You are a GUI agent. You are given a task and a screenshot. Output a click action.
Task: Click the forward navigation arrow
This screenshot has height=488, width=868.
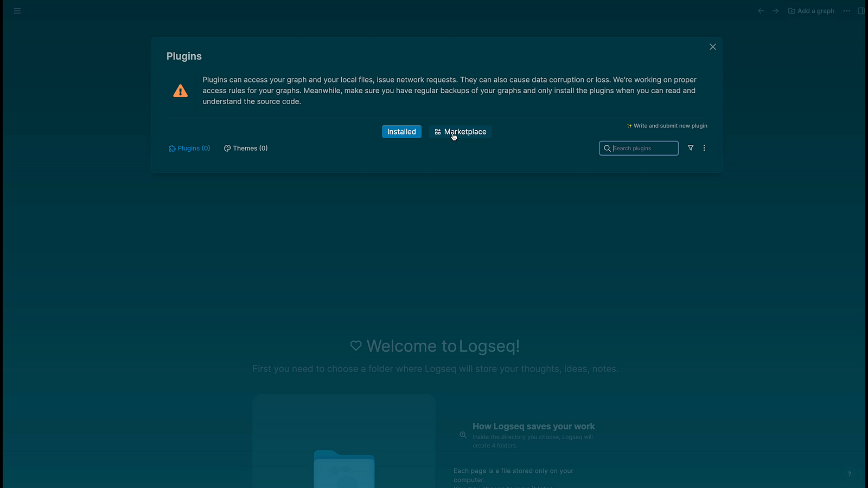(776, 11)
